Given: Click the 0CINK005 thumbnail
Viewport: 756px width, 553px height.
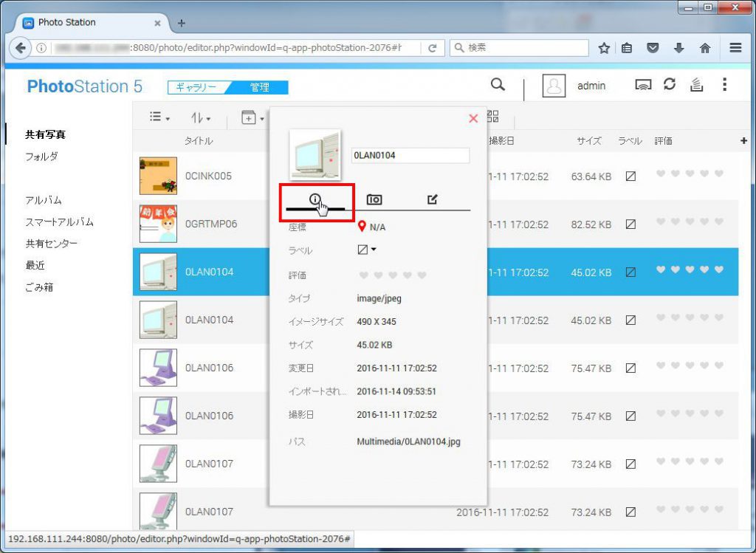Looking at the screenshot, I should 158,176.
